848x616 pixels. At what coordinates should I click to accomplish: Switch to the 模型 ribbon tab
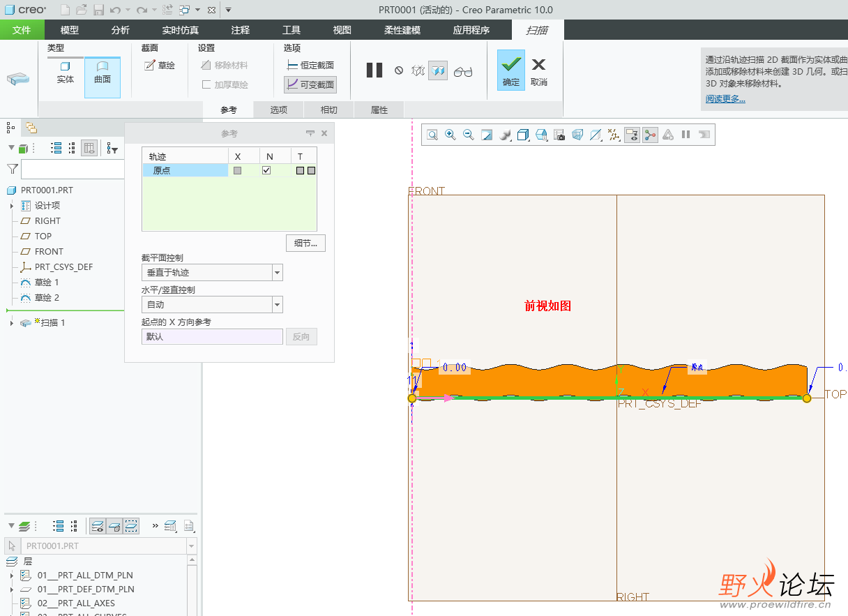pos(70,30)
